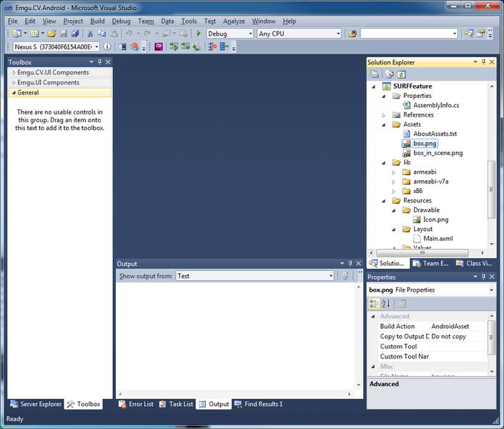Select box_in_scene.png in Solution Explorer
Viewport: 504px width, 429px height.
pyautogui.click(x=438, y=153)
